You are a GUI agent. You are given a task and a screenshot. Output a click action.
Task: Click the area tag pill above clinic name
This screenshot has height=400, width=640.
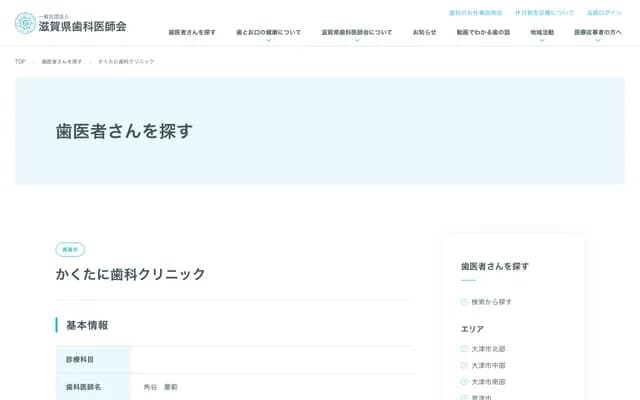coord(70,249)
